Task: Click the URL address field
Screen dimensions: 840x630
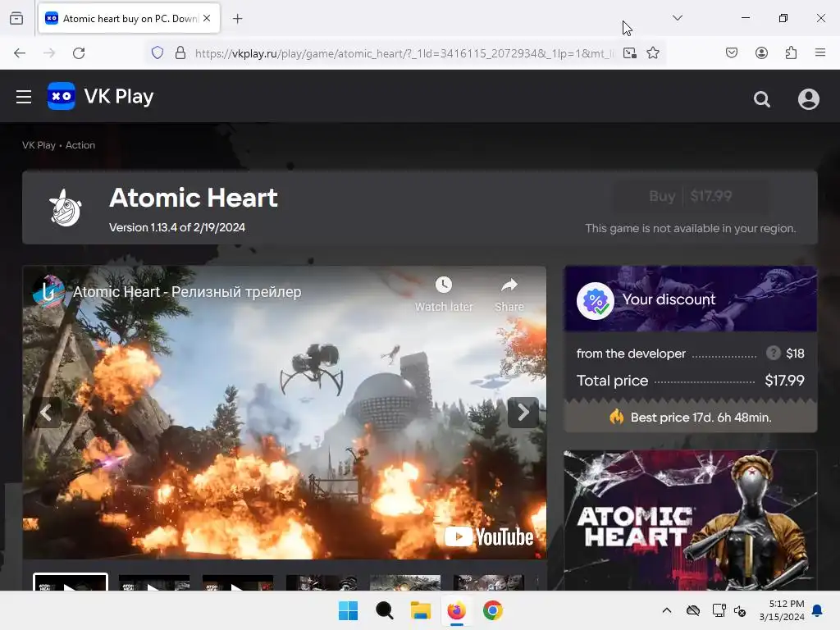Action: tap(404, 53)
